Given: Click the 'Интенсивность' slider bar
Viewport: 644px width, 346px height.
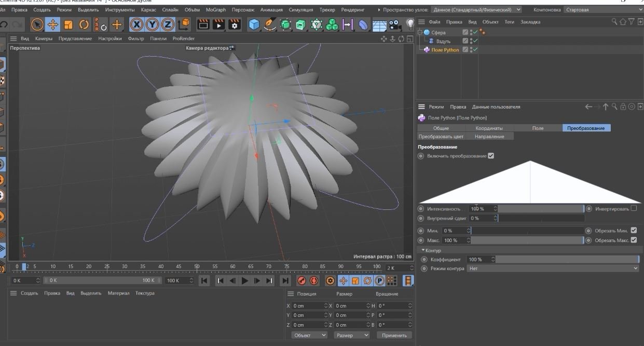Looking at the screenshot, I should (x=540, y=208).
